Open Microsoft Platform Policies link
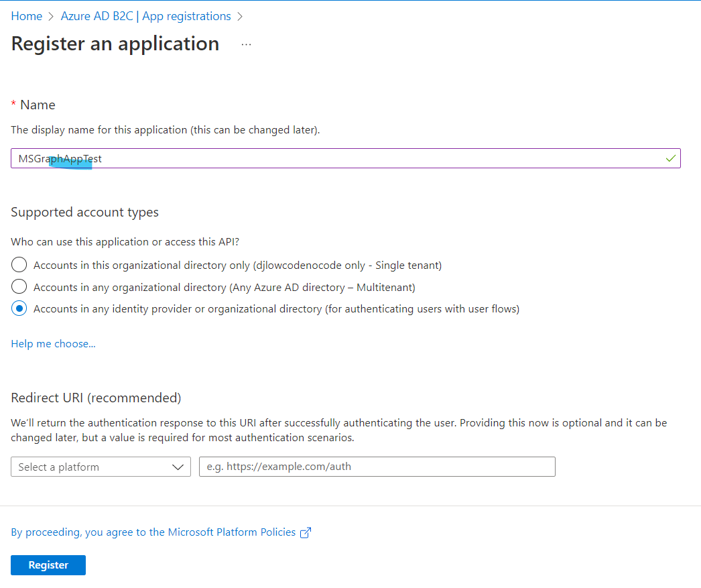The height and width of the screenshot is (588, 701). click(x=153, y=532)
